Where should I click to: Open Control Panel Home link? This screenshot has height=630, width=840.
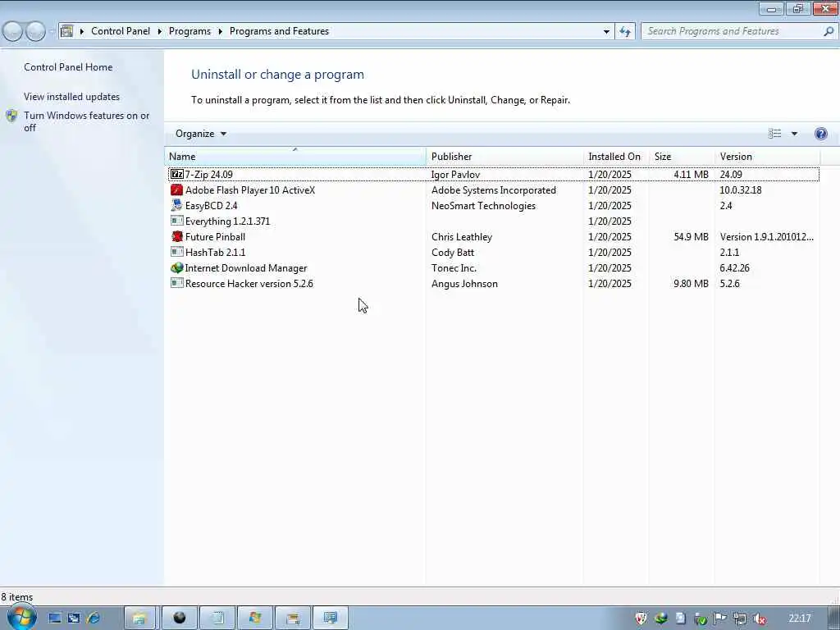(x=68, y=67)
